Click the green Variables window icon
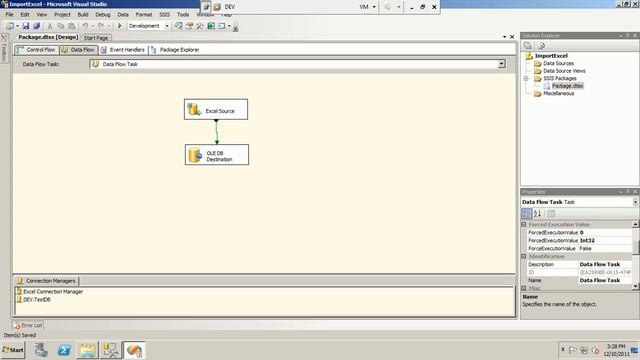The width and height of the screenshot is (640, 360). [x=211, y=26]
